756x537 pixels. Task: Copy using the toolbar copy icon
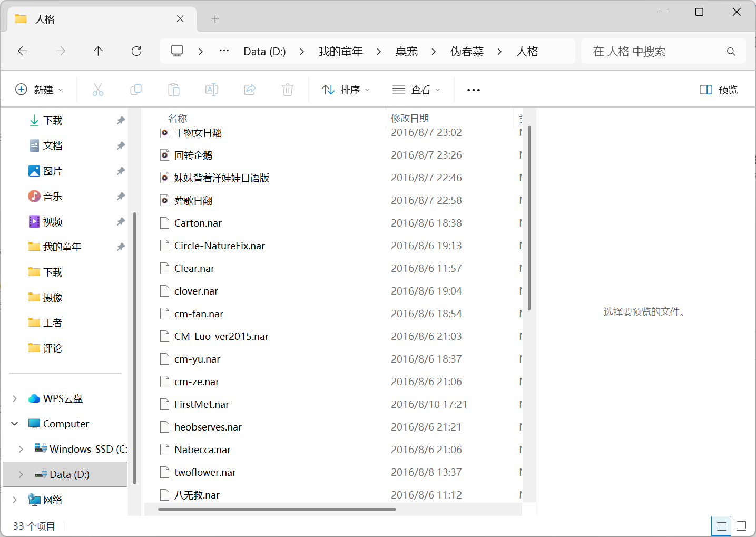136,90
